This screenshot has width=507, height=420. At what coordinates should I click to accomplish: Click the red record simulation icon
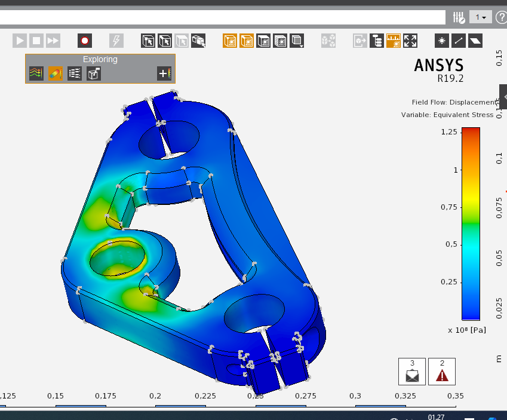point(84,40)
